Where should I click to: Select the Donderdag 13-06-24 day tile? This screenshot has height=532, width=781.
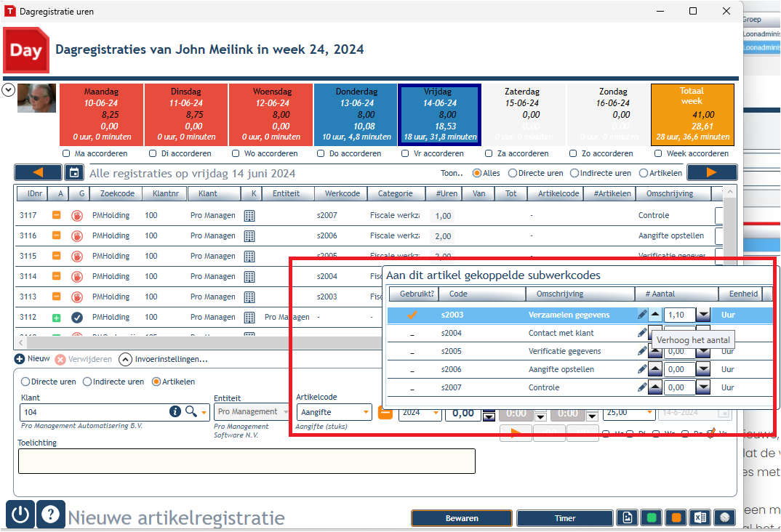coord(356,114)
